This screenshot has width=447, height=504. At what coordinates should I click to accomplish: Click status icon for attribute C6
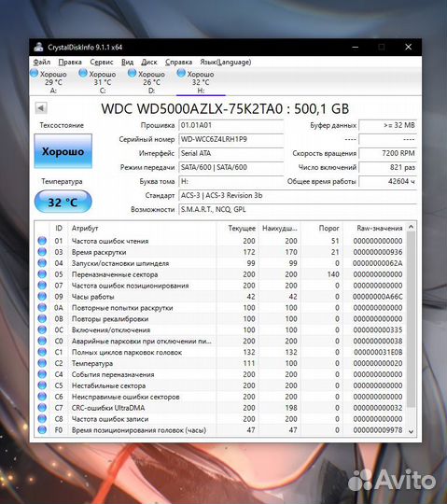pyautogui.click(x=42, y=397)
